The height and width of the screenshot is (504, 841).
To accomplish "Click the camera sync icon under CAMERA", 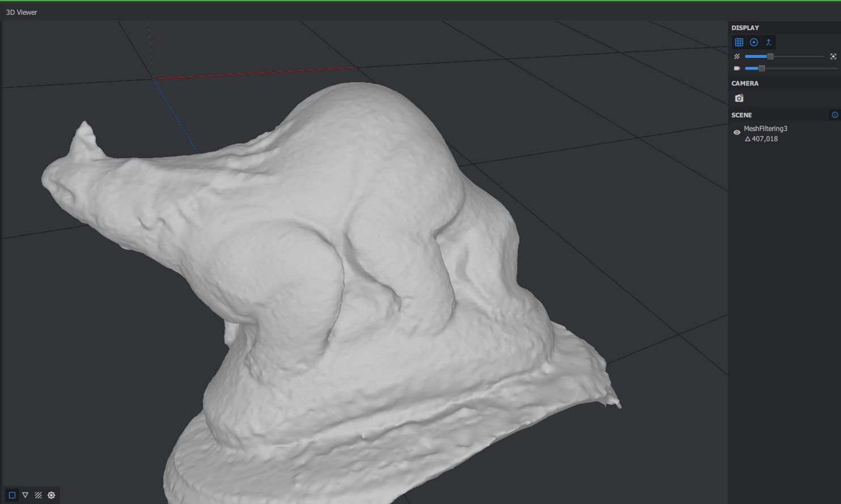I will click(739, 99).
